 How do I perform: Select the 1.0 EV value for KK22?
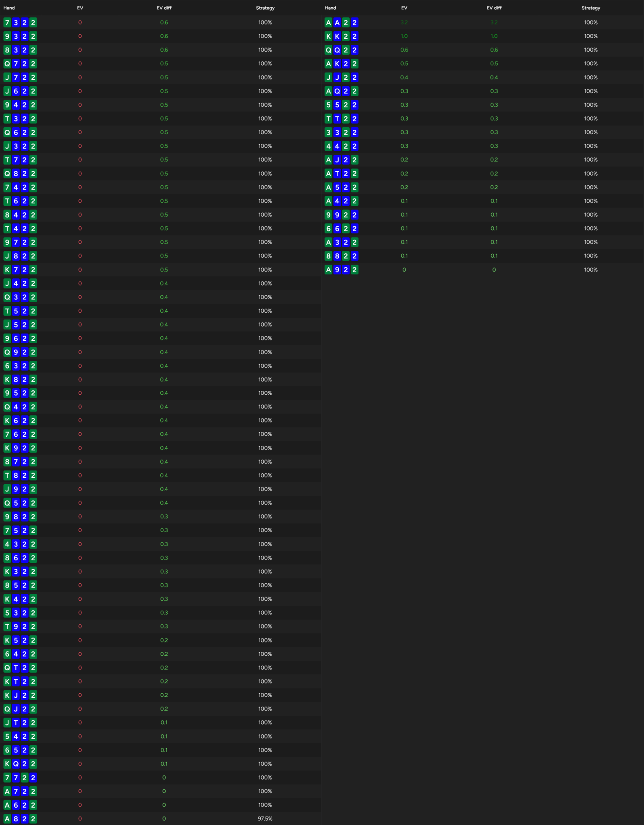(x=404, y=36)
